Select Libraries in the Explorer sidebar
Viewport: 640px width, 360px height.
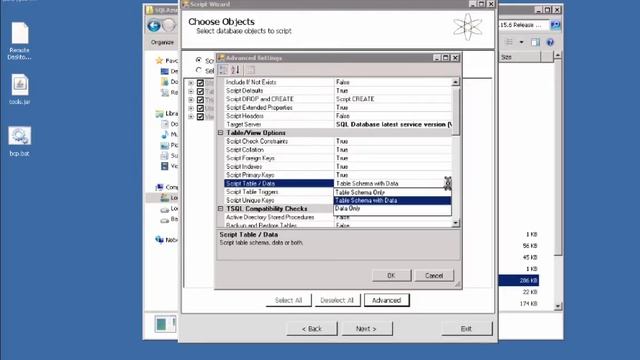click(x=167, y=113)
